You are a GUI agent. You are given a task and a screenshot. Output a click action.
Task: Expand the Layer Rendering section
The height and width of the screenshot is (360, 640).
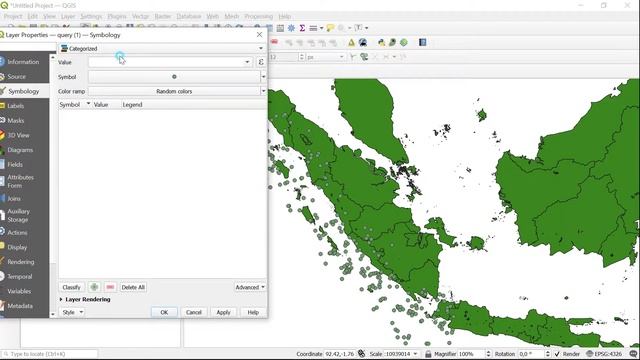(85, 300)
